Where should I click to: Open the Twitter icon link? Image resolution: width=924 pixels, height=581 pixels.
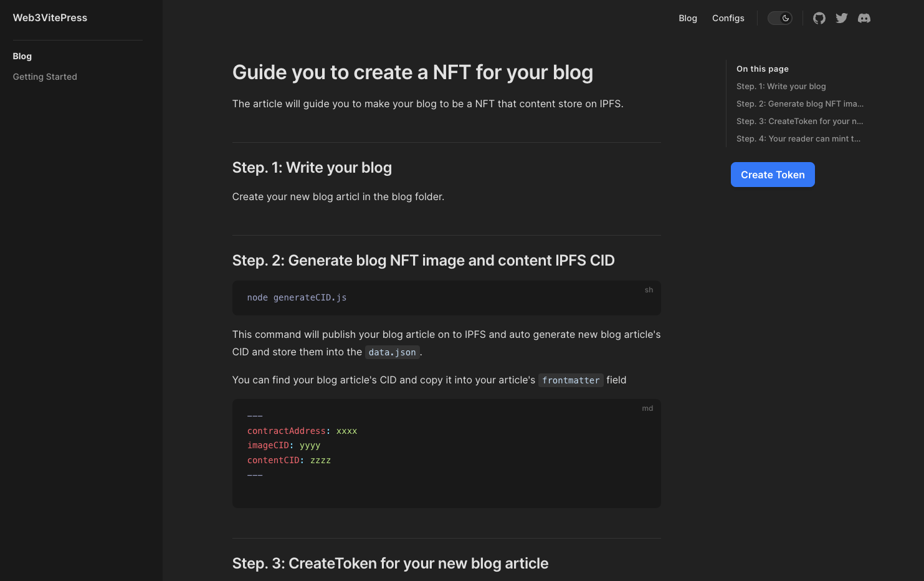click(x=841, y=18)
